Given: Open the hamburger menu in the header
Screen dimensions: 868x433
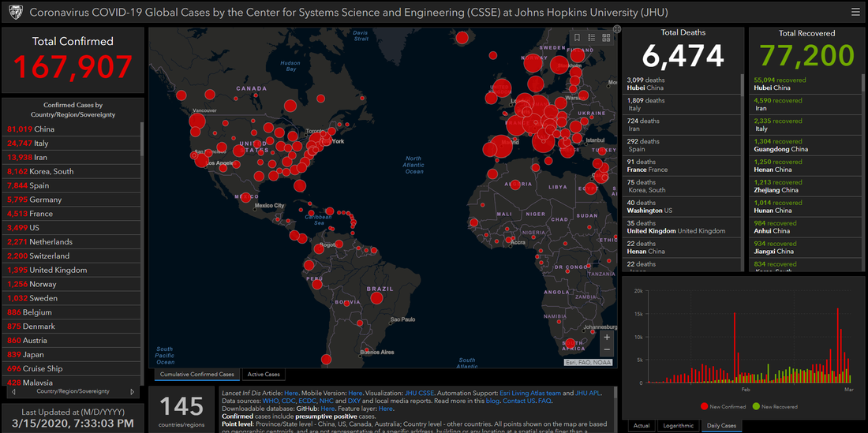Looking at the screenshot, I should click(856, 12).
